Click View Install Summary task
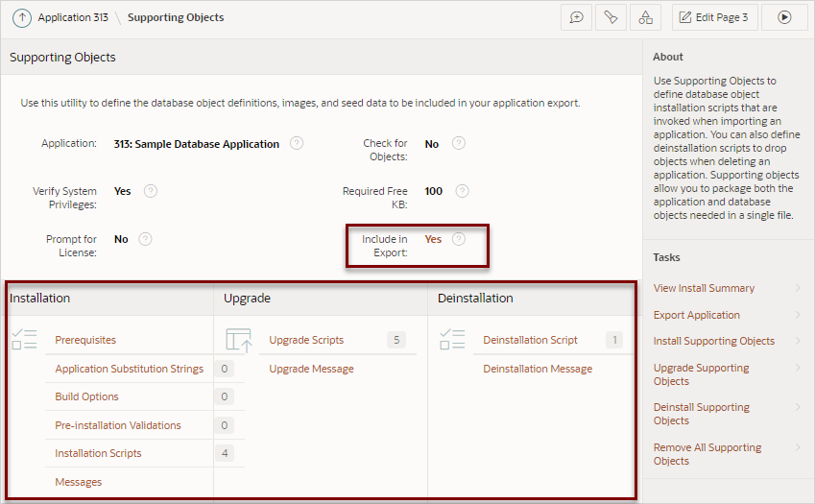The image size is (815, 504). pyautogui.click(x=704, y=288)
